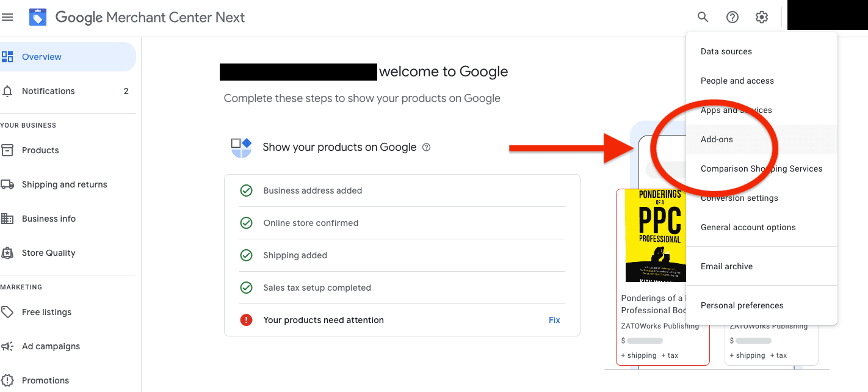The height and width of the screenshot is (392, 868).
Task: Click the Fix link
Action: click(x=554, y=320)
